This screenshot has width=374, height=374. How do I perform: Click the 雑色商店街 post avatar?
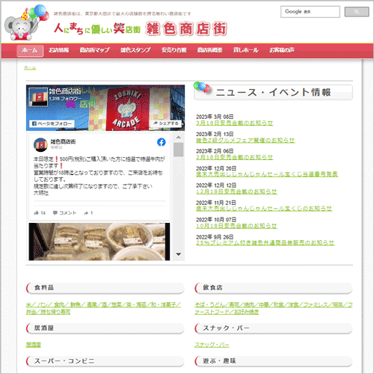(x=41, y=145)
